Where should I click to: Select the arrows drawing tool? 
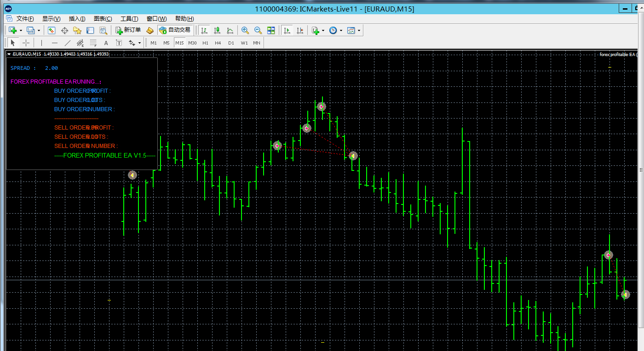coord(132,43)
